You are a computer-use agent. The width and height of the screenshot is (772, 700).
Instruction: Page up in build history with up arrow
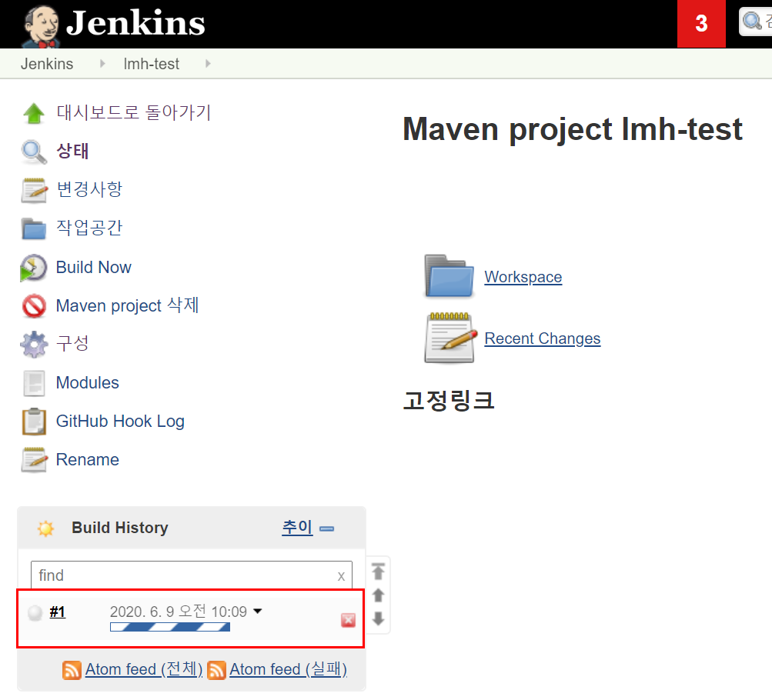(378, 595)
